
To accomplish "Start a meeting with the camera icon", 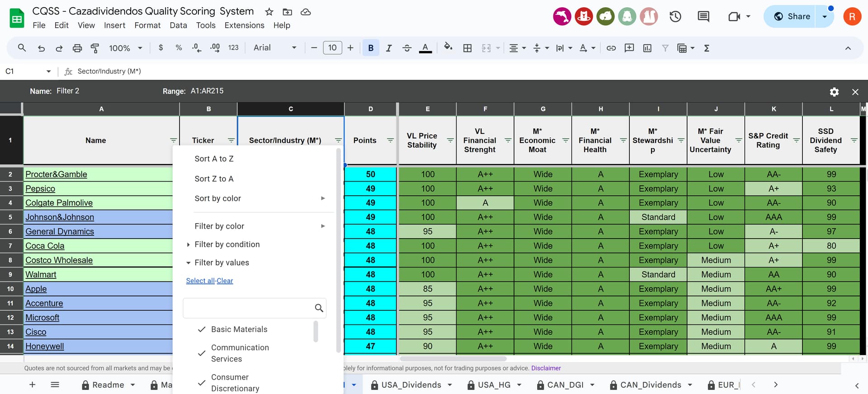I will point(734,17).
